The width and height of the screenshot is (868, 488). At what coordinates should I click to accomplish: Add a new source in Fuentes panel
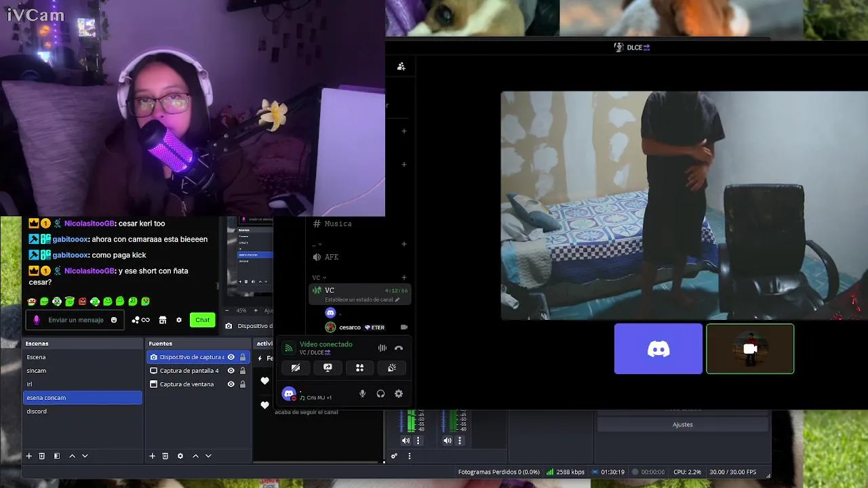point(152,456)
